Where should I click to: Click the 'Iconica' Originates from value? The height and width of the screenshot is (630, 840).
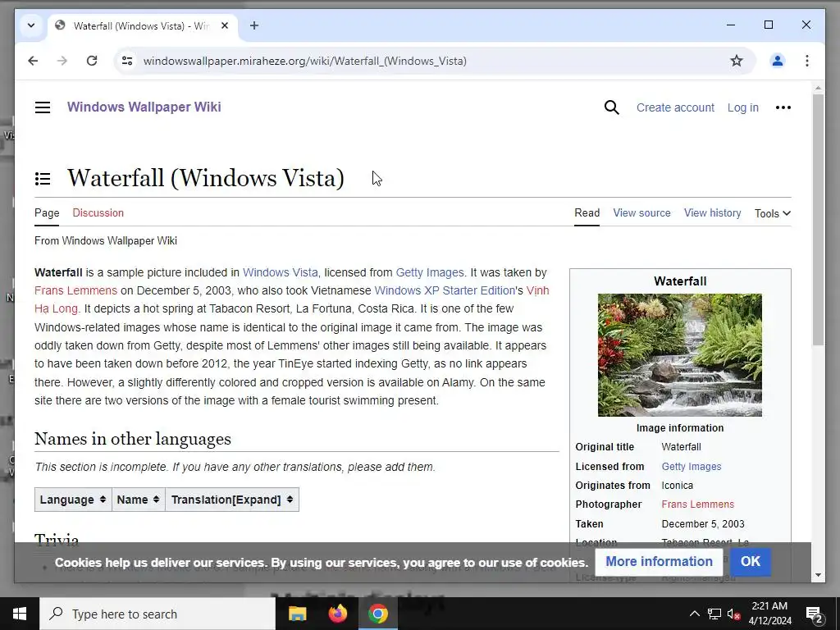coord(677,486)
